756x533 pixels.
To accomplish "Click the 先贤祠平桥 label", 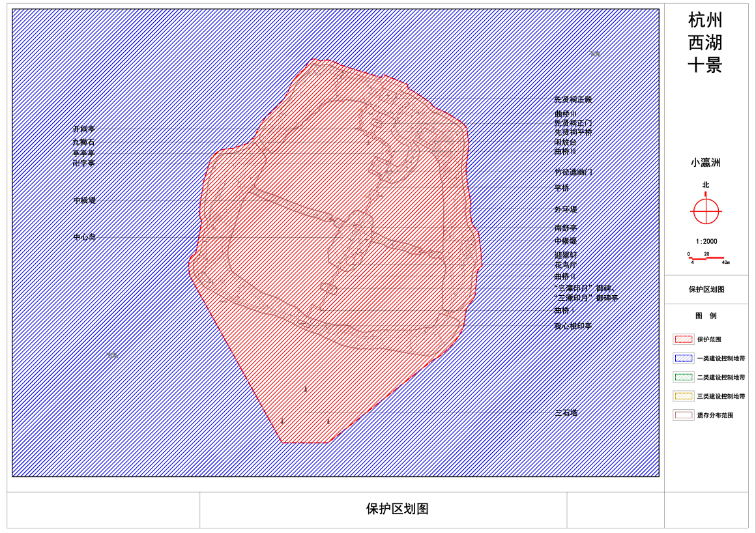I will pos(573,132).
